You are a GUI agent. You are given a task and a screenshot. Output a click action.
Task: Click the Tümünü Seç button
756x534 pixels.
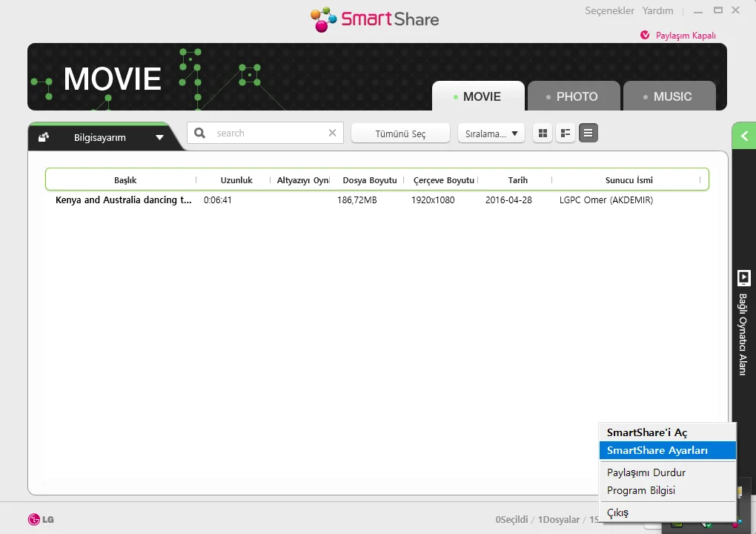[x=401, y=133]
